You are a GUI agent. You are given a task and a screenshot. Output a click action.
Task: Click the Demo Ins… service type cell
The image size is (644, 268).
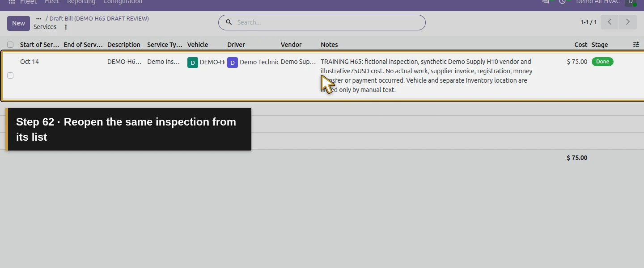coord(164,62)
